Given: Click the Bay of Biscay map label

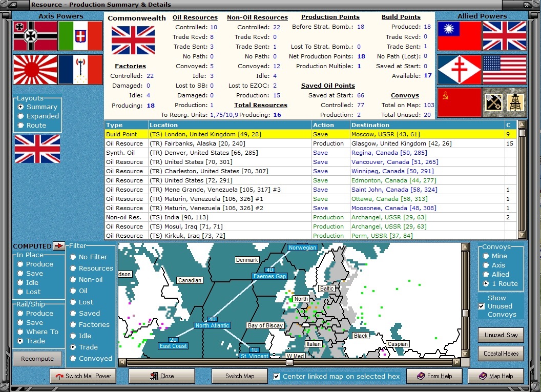Looking at the screenshot, I should 265,325.
